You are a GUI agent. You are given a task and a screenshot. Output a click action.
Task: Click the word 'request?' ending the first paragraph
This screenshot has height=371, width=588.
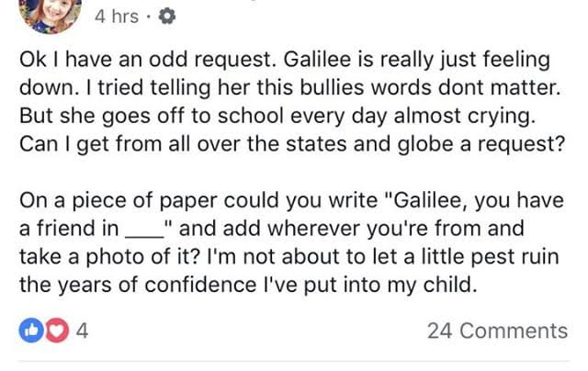click(521, 145)
